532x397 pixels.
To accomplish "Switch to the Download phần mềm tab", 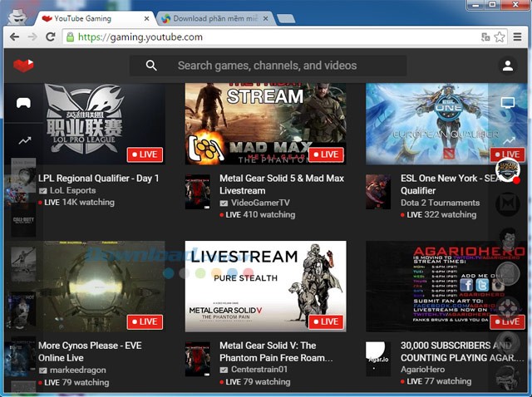I will 214,18.
